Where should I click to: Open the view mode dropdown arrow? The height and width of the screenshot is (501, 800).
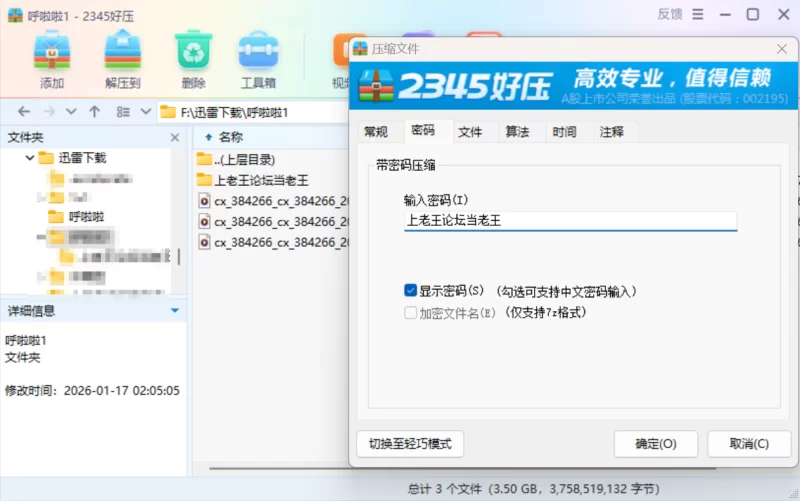[x=145, y=112]
